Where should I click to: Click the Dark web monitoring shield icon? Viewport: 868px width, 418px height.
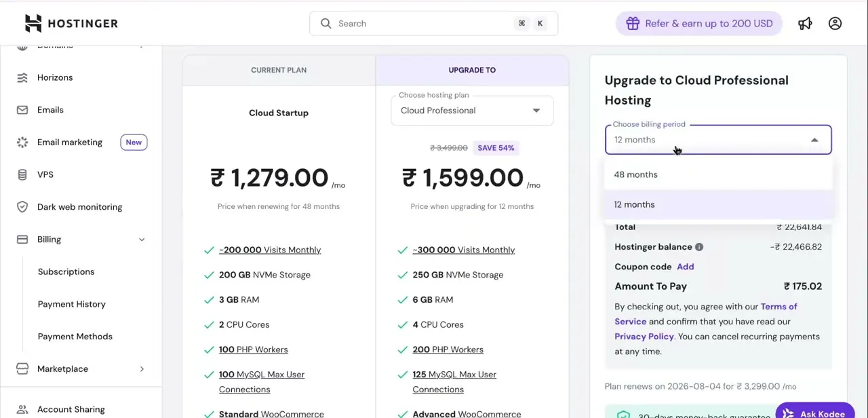point(22,207)
